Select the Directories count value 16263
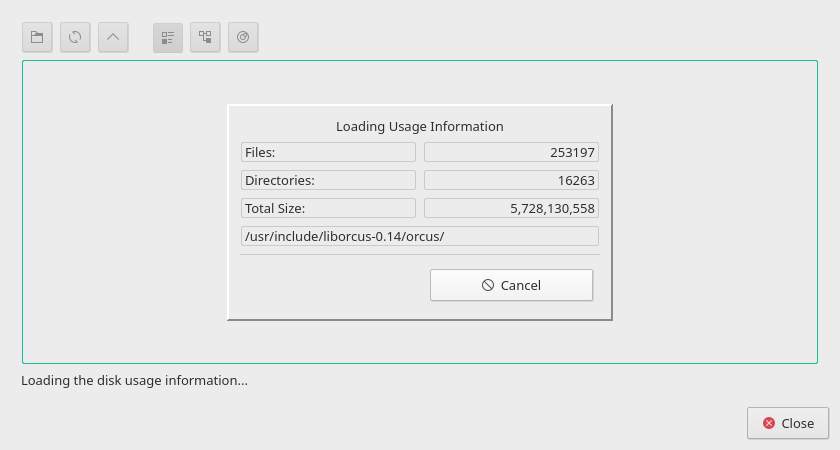Viewport: 840px width, 450px height. (512, 180)
